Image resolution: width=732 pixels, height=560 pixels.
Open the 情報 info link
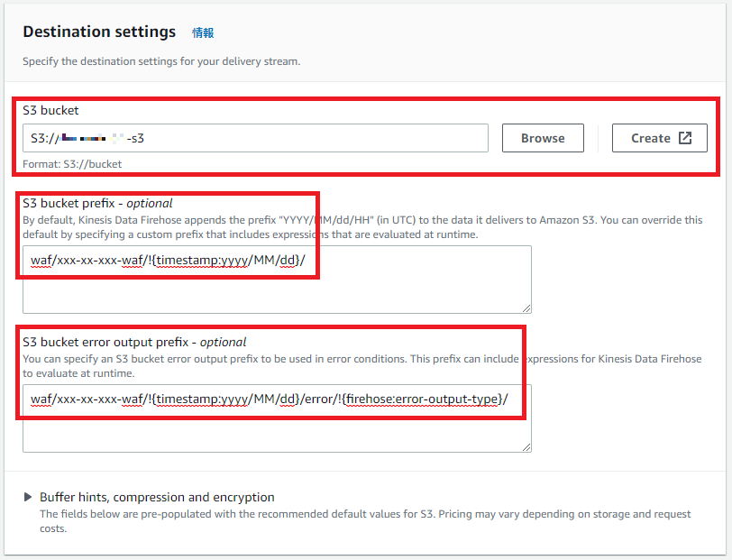tap(203, 32)
